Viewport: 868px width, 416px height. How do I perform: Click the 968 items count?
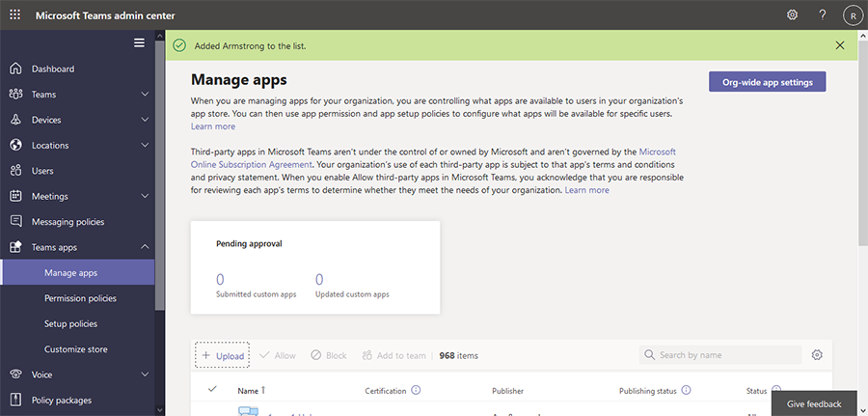pyautogui.click(x=458, y=355)
